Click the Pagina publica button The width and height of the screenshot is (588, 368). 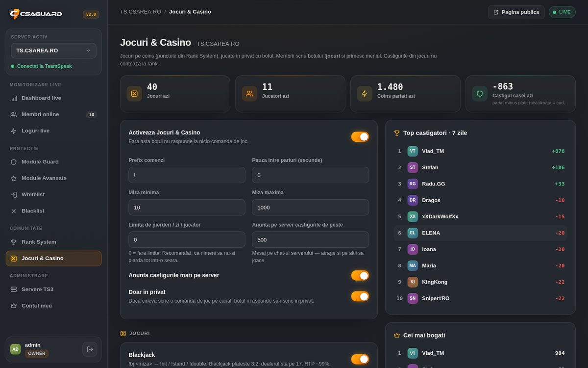[x=516, y=12]
